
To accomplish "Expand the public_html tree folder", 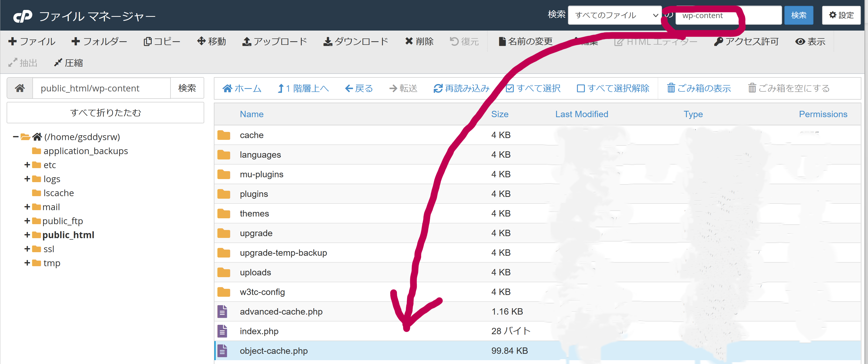I will 27,235.
